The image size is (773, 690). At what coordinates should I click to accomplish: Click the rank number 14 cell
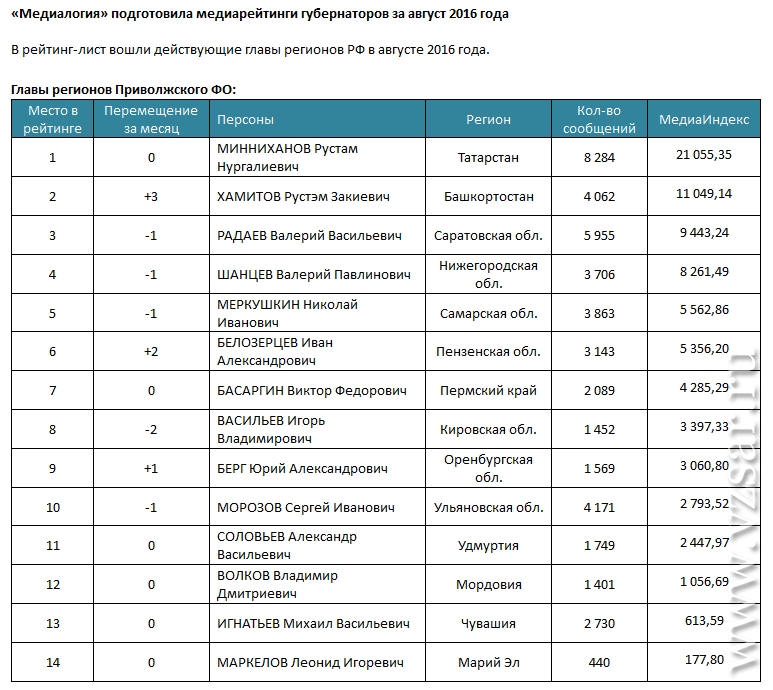pyautogui.click(x=53, y=662)
